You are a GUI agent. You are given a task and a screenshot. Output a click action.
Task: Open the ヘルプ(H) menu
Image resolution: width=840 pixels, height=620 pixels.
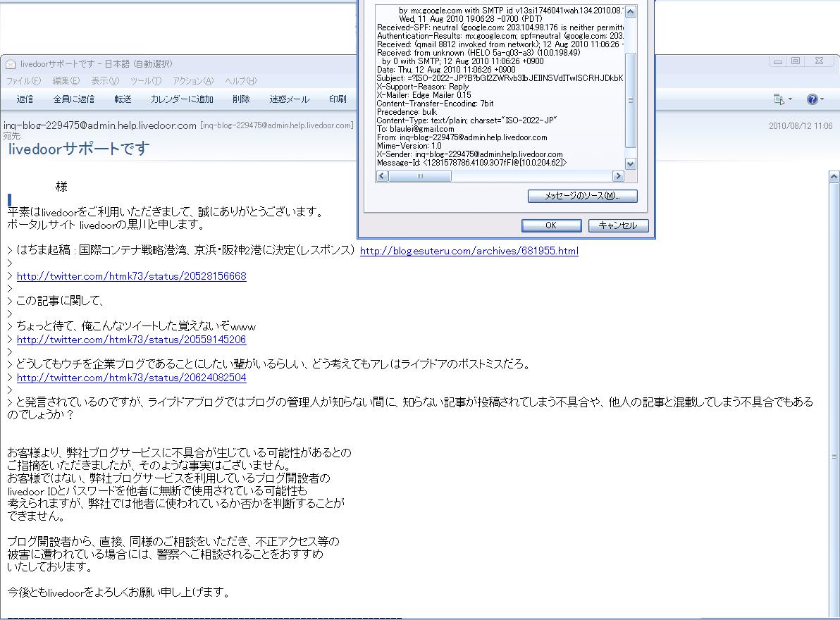tap(240, 81)
